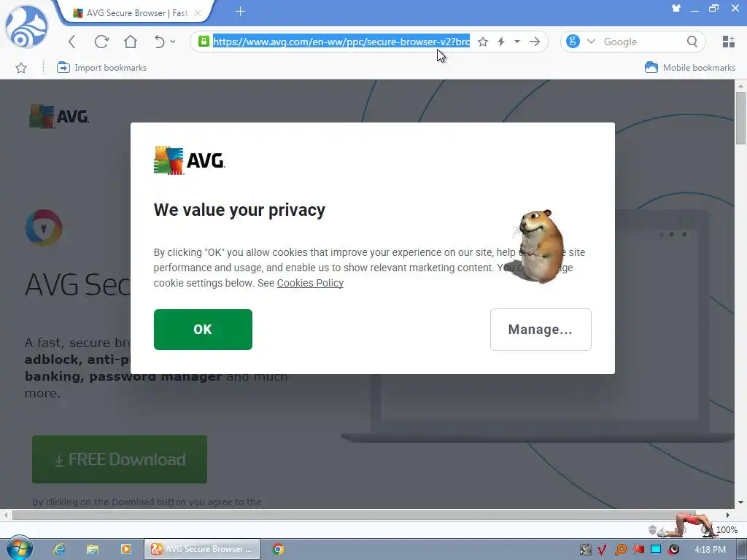
Task: Switch to AVG Secure Browser taskbar button
Action: 202,549
